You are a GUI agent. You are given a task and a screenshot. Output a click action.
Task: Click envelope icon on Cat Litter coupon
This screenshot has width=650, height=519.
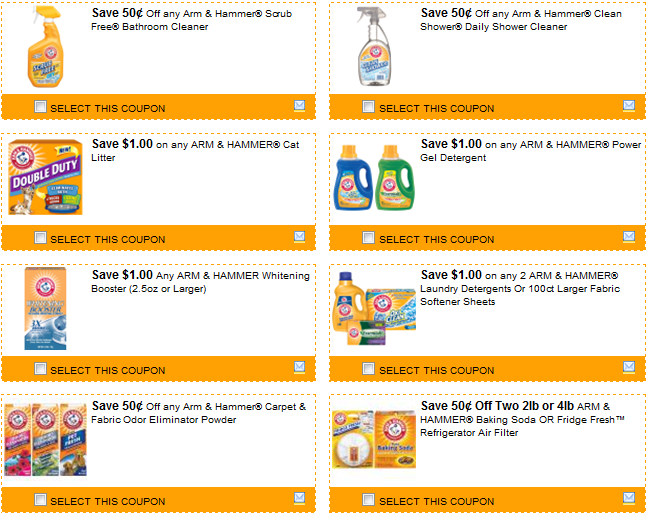click(x=299, y=237)
